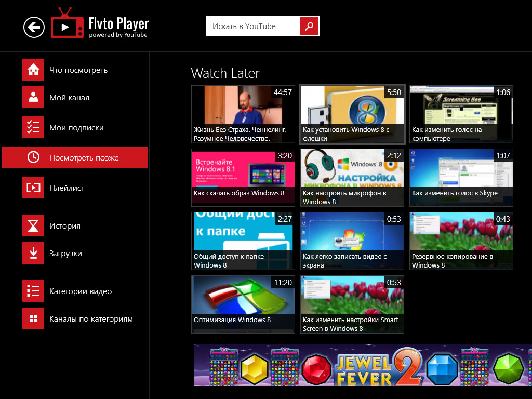Click the 3:20 duration label

coord(285,156)
